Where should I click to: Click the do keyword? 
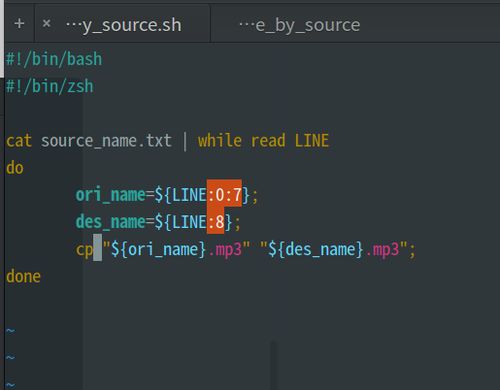15,168
